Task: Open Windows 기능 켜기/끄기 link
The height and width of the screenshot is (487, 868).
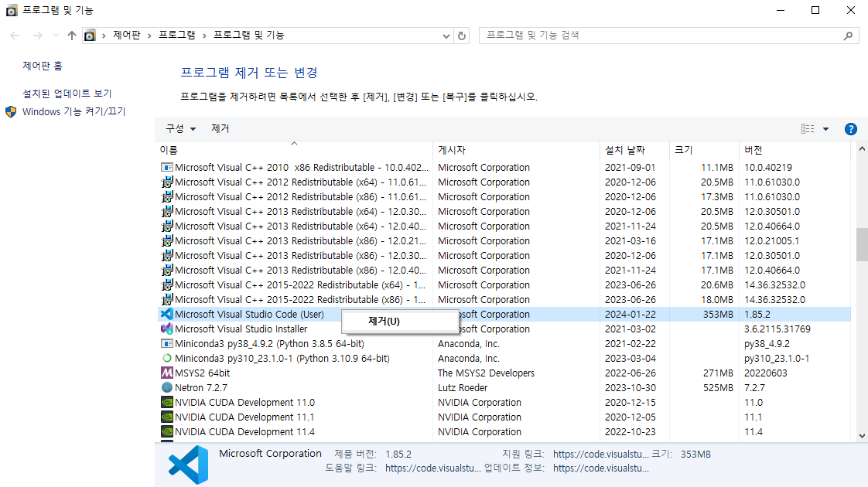Action: 74,112
